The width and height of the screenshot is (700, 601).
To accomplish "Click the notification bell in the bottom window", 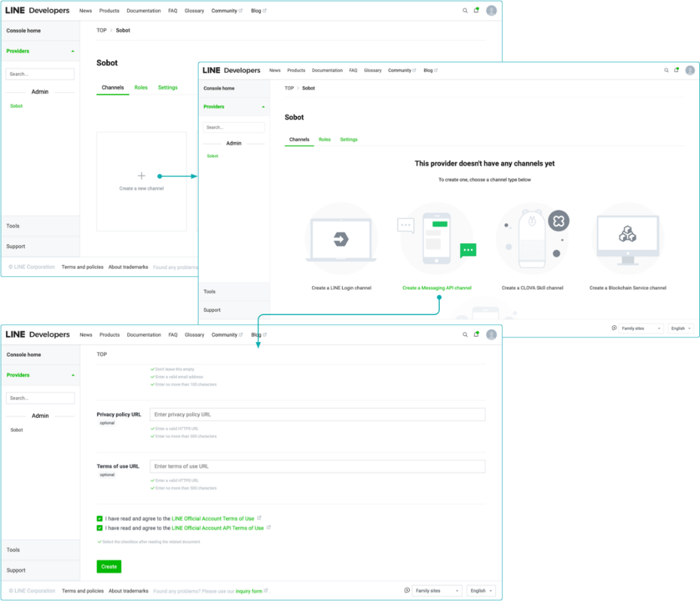I will (476, 334).
